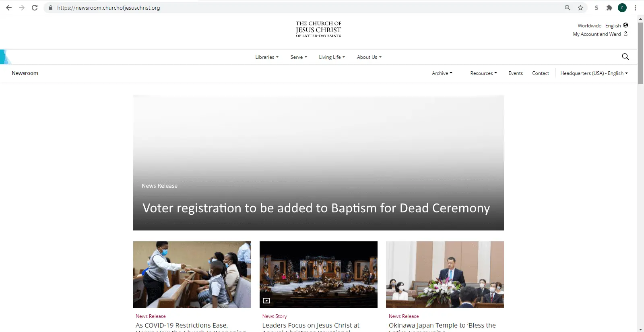The width and height of the screenshot is (644, 332).
Task: Open the site search magnifying glass
Action: point(625,57)
